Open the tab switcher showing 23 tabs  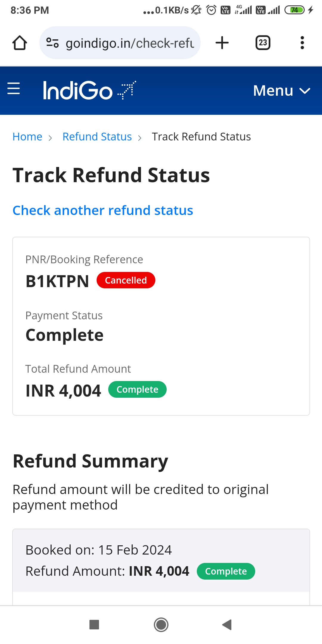(263, 43)
